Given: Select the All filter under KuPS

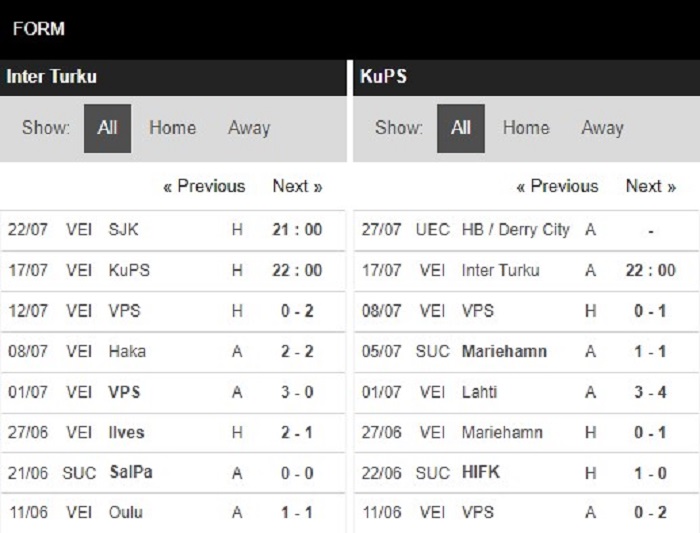Looking at the screenshot, I should tap(461, 129).
